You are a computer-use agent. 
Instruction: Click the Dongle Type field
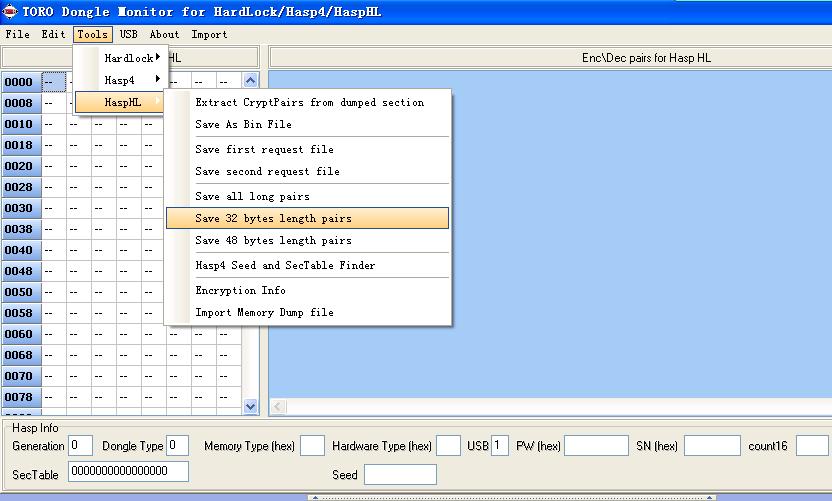(x=177, y=445)
